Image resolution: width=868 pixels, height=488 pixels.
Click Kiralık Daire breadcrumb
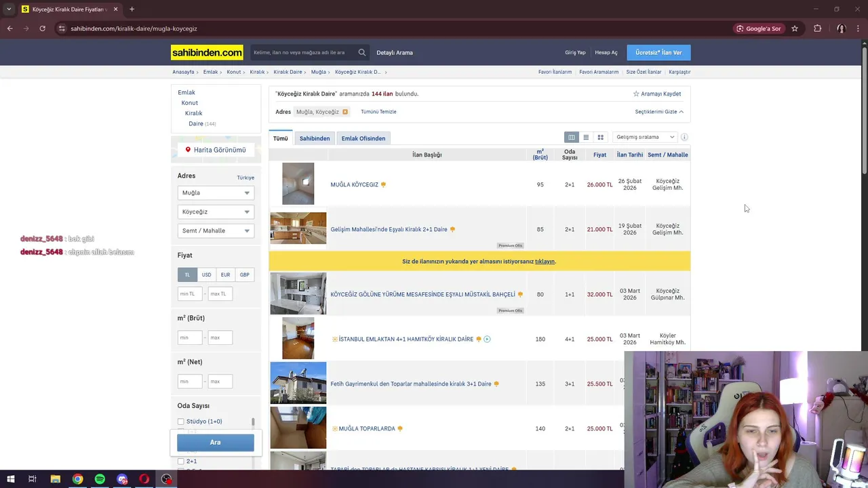pyautogui.click(x=288, y=72)
